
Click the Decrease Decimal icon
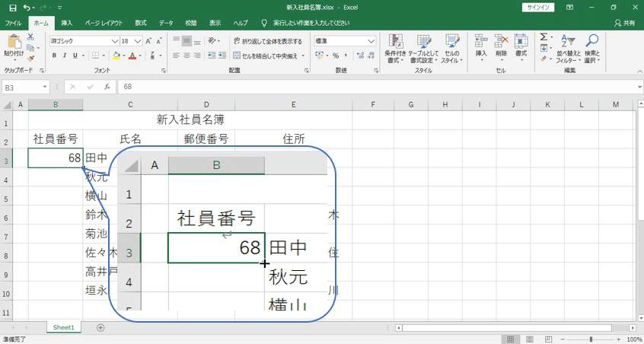pos(371,56)
